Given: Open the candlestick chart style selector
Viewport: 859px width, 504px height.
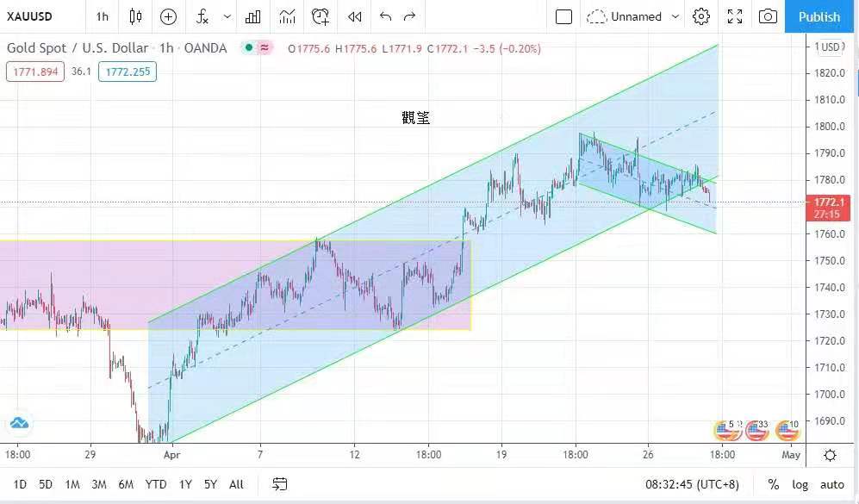Looking at the screenshot, I should point(135,16).
